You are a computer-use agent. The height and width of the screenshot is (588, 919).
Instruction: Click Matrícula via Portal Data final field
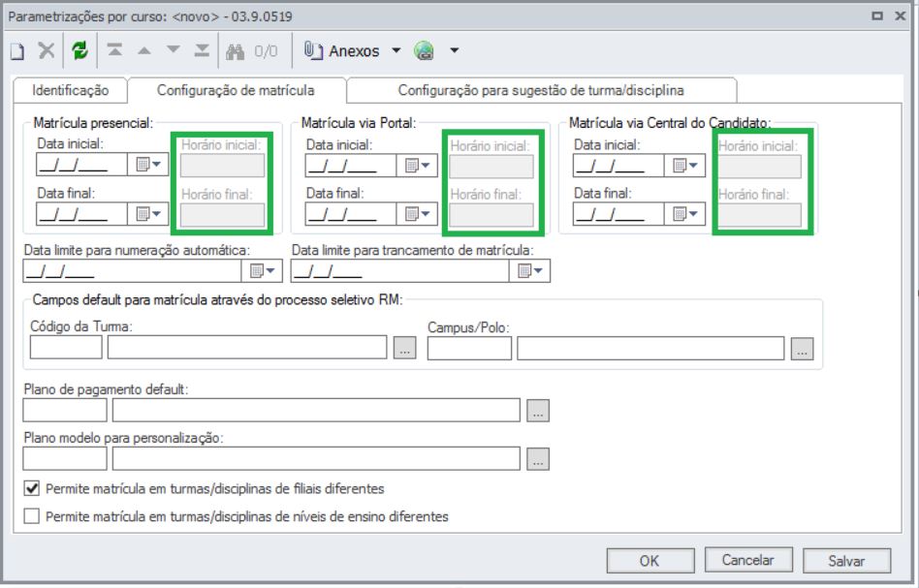[351, 214]
